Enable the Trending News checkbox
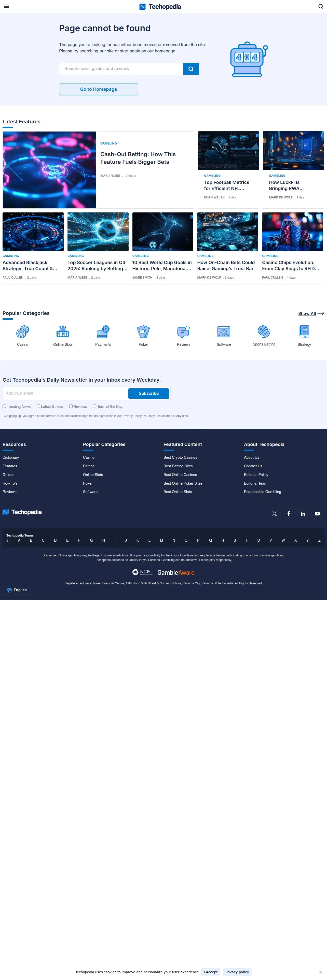Image resolution: width=327 pixels, height=980 pixels. click(4, 406)
